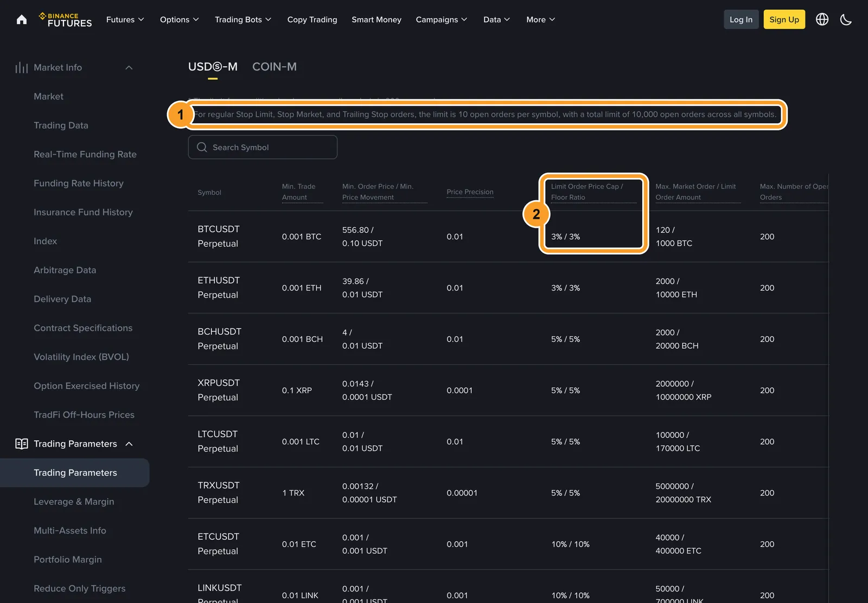The height and width of the screenshot is (603, 868).
Task: Select the USDⓈ-M tab
Action: 213,67
